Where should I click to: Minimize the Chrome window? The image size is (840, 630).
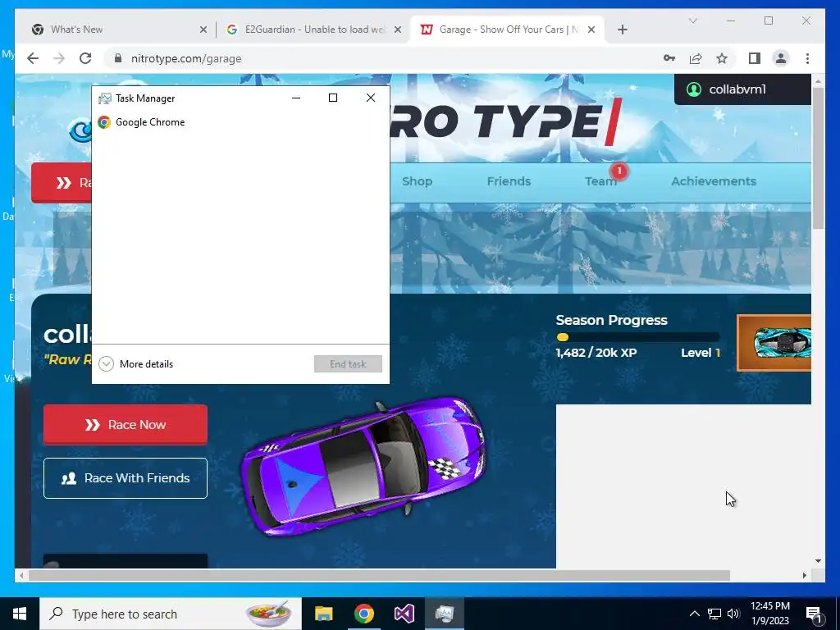tap(731, 21)
